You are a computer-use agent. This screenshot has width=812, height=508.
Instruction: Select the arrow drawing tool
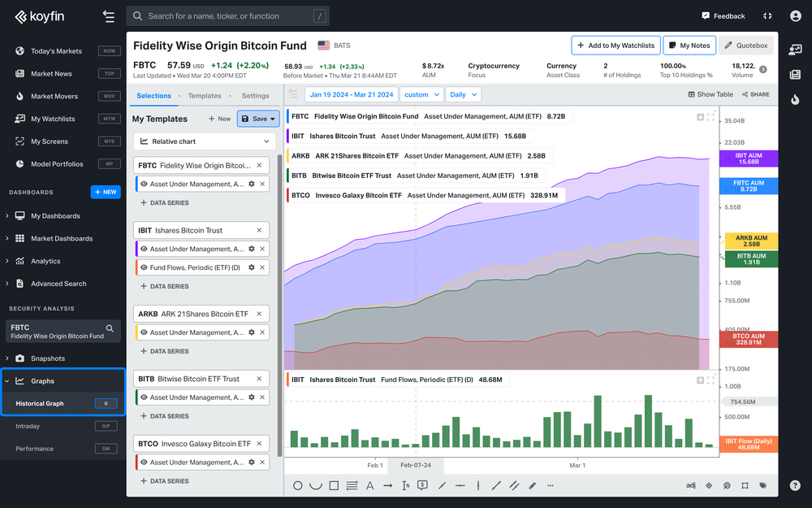tap(388, 486)
